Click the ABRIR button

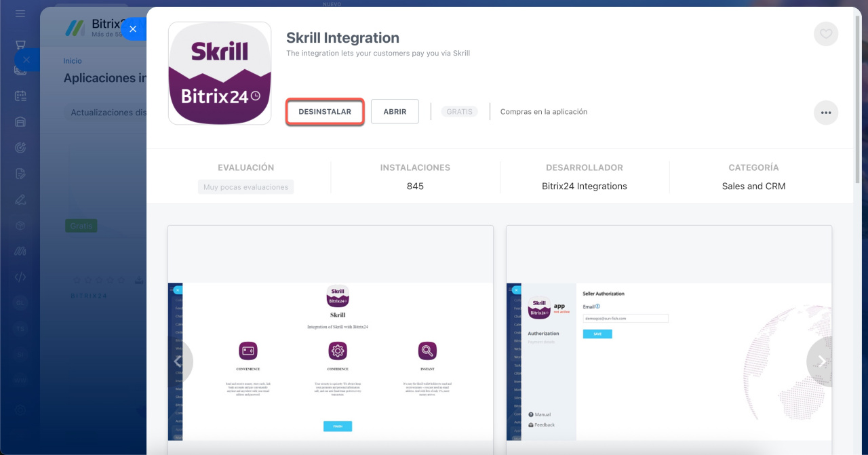pos(395,112)
